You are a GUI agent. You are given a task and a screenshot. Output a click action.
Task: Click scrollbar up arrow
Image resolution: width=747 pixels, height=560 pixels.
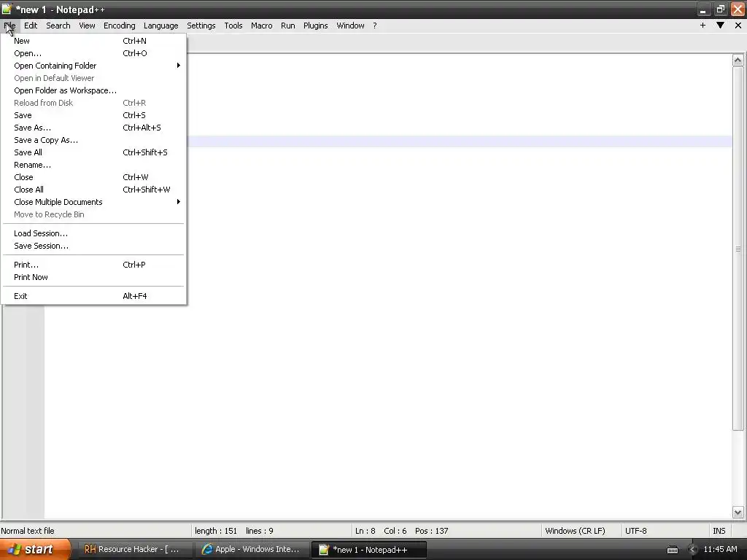(738, 60)
